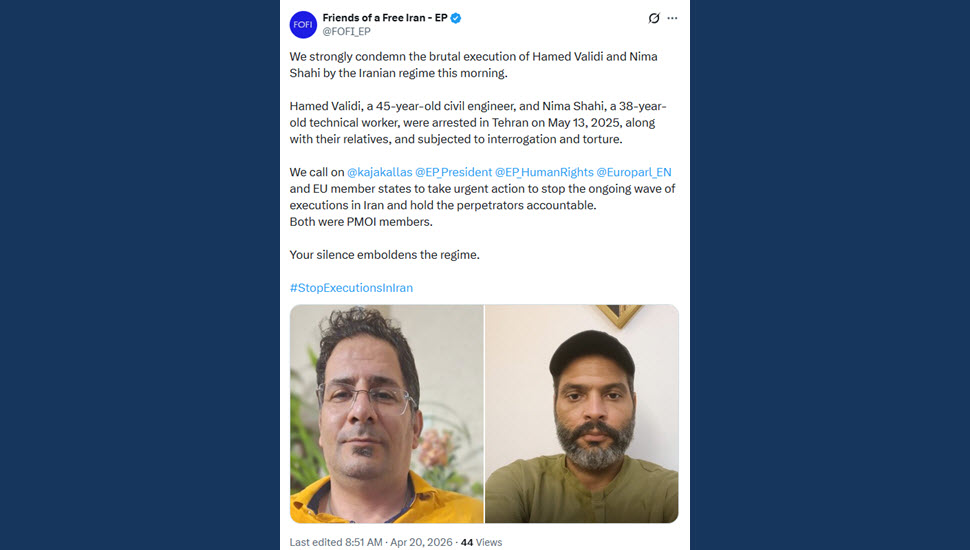This screenshot has height=550, width=970.
Task: Open the three-dot more options menu
Action: pyautogui.click(x=672, y=18)
